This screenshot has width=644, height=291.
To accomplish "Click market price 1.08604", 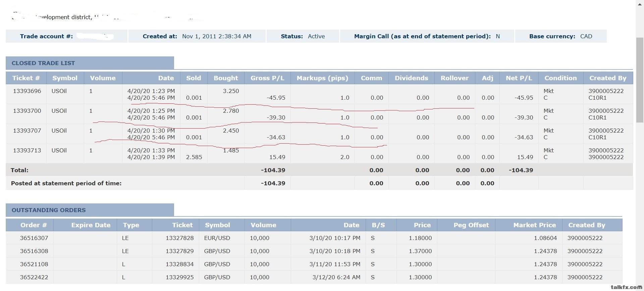I will coord(545,238).
